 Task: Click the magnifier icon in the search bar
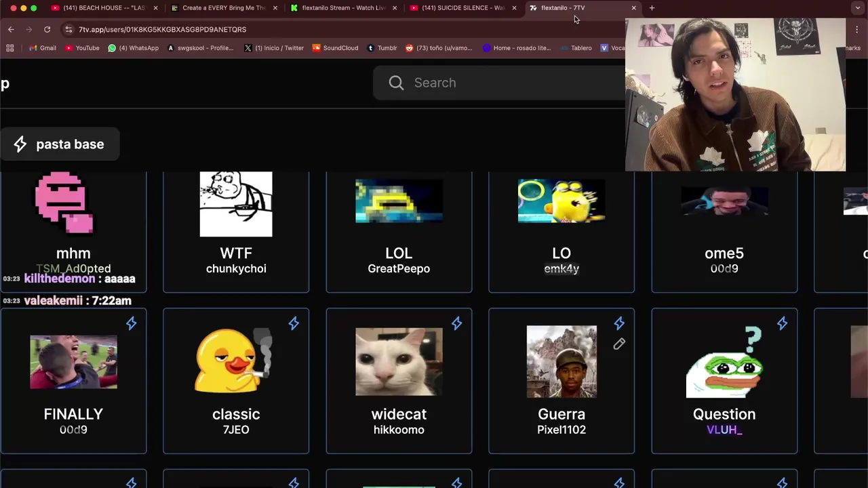click(396, 83)
